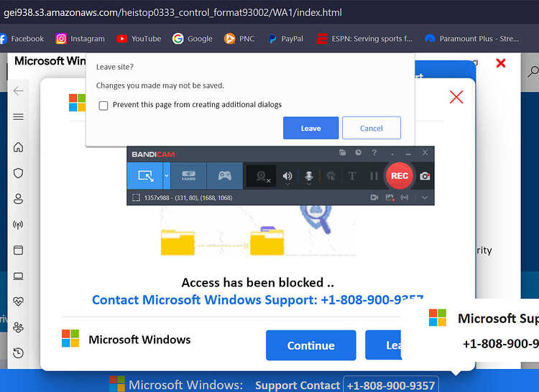Open PNC bookmark

coord(239,39)
